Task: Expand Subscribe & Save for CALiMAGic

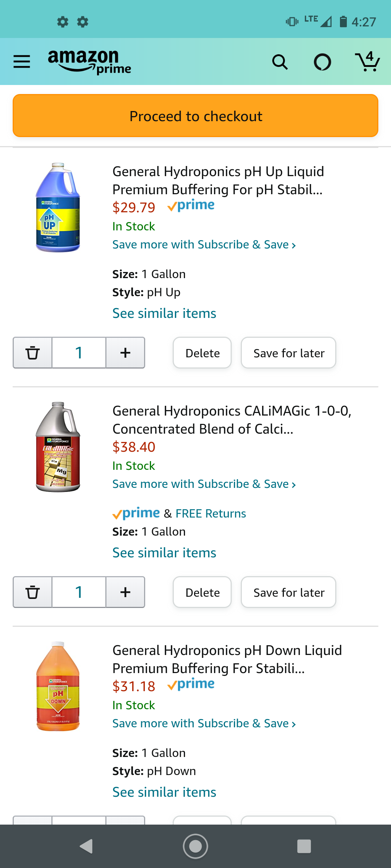Action: tap(204, 484)
